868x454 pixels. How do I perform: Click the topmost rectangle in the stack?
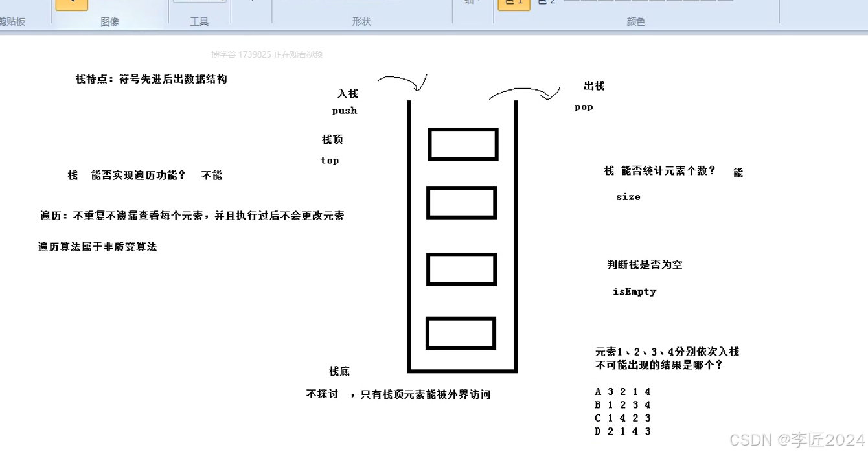(x=463, y=144)
